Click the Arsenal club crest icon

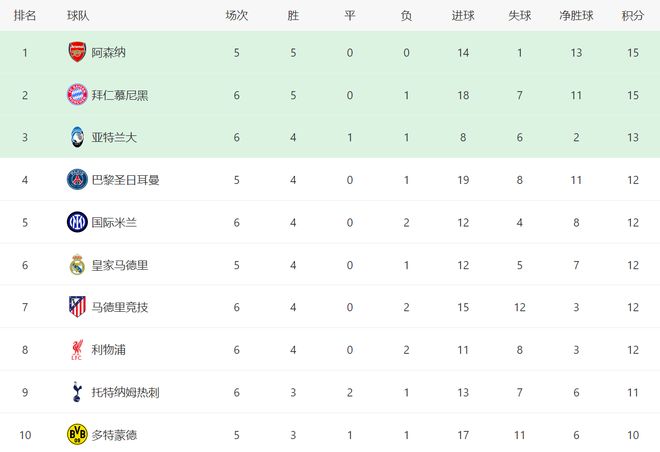point(77,52)
